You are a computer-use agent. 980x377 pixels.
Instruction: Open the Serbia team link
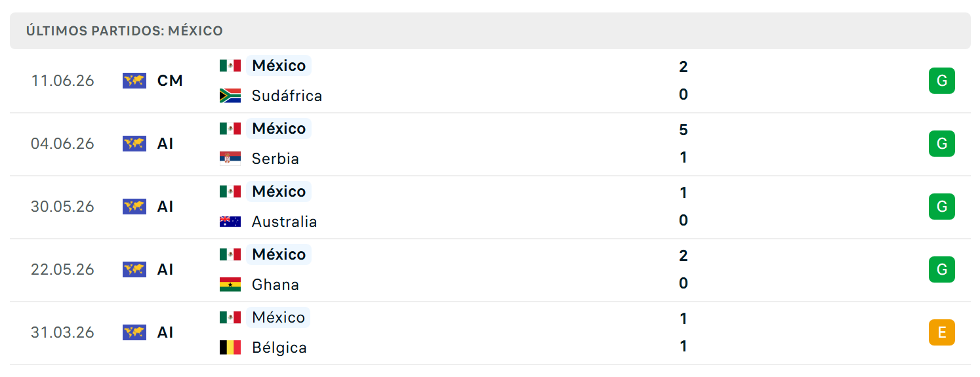click(x=276, y=159)
